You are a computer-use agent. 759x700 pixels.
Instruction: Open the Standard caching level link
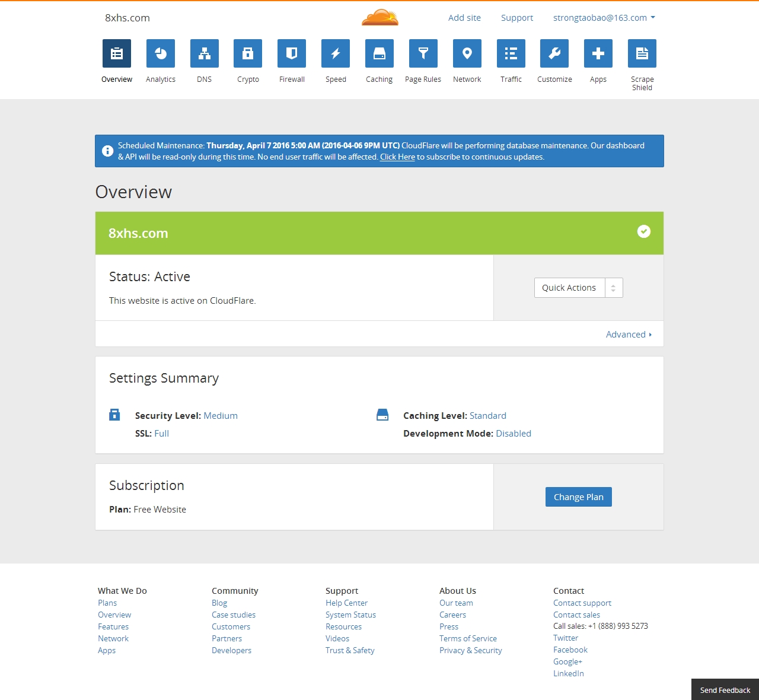pyautogui.click(x=488, y=416)
